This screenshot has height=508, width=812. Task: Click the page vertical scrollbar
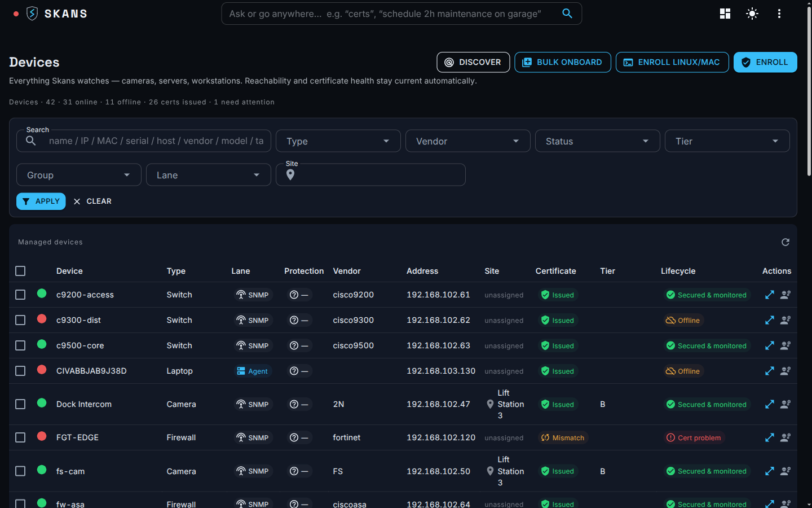tap(809, 90)
